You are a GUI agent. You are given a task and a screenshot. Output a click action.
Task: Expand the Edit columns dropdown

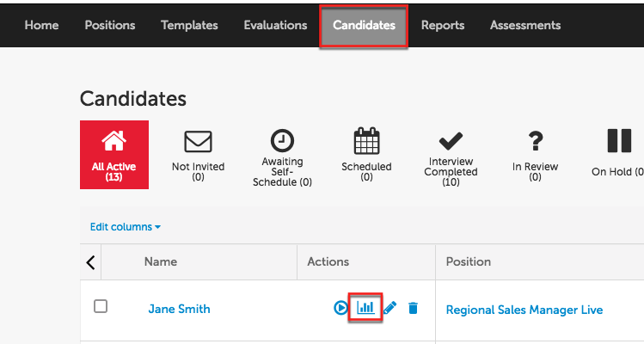(126, 227)
